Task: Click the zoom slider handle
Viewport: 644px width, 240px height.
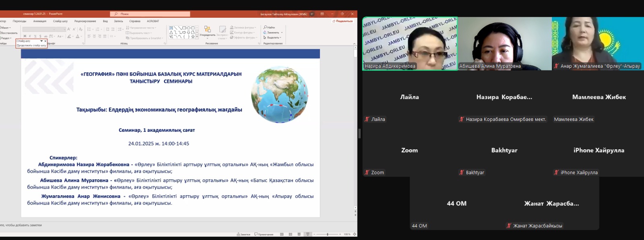Action: pos(327,234)
